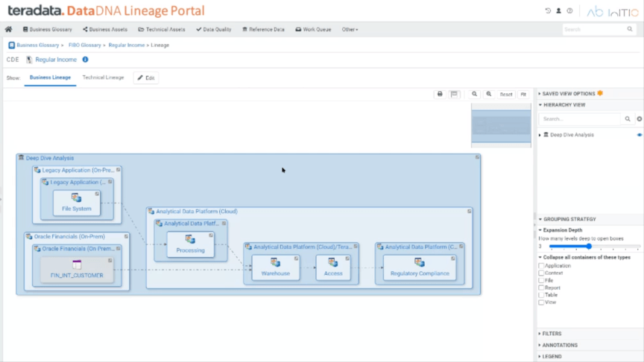
Task: Click the zoom out magnifier icon
Action: (x=474, y=95)
